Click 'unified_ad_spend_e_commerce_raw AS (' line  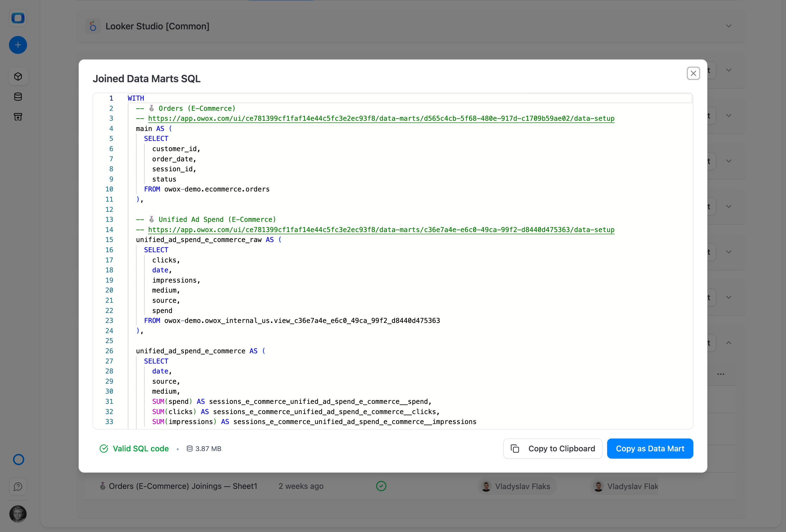pyautogui.click(x=209, y=240)
